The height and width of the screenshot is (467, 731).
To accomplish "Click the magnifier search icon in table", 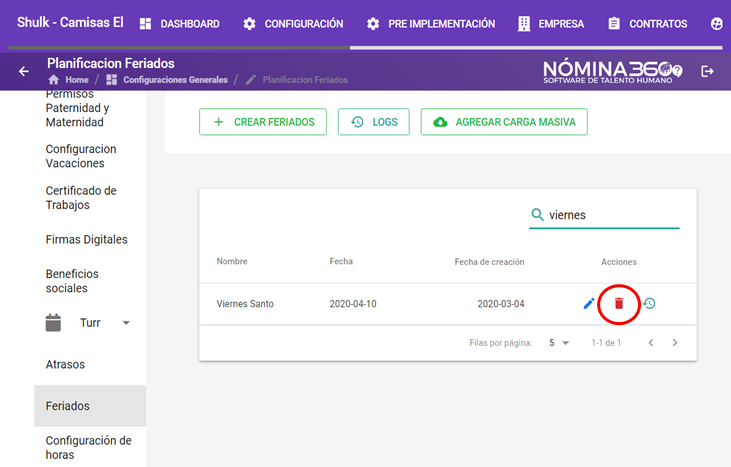I will tap(538, 214).
